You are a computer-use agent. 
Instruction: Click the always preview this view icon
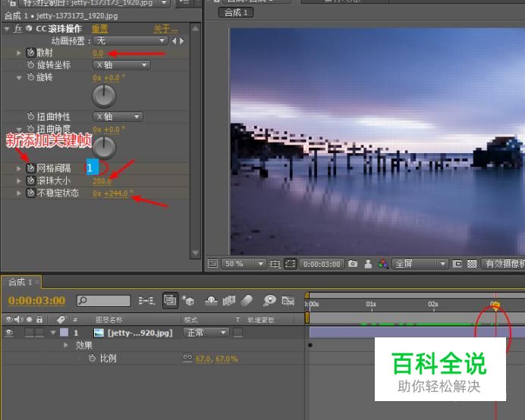[212, 264]
